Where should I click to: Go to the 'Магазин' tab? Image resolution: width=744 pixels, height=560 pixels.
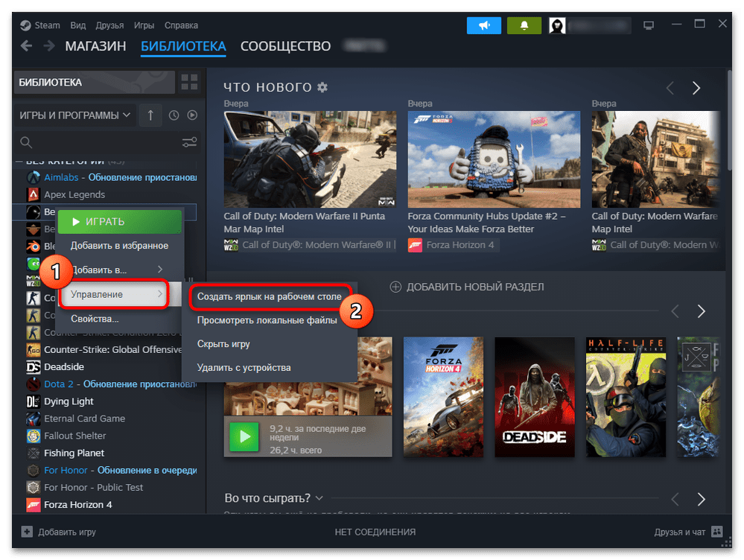pyautogui.click(x=95, y=46)
